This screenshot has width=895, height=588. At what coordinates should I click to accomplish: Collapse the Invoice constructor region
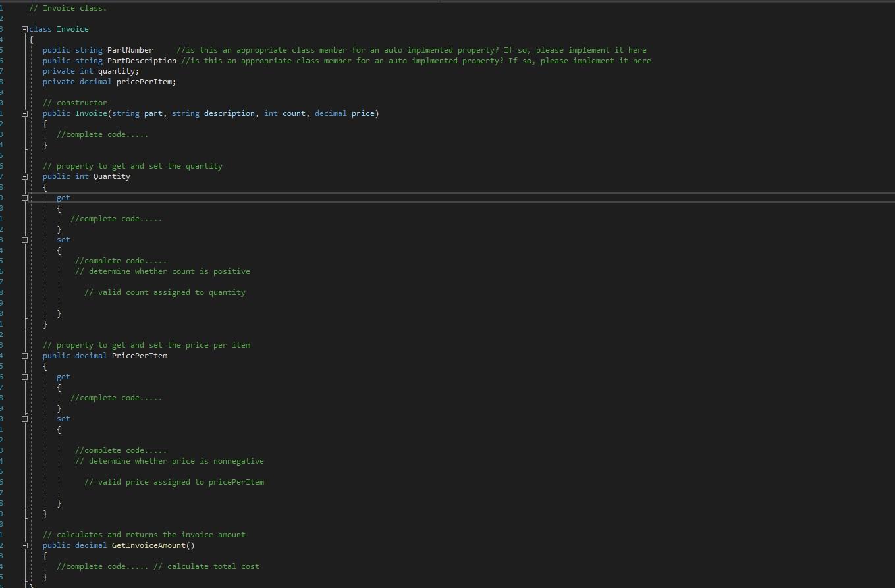tap(24, 113)
